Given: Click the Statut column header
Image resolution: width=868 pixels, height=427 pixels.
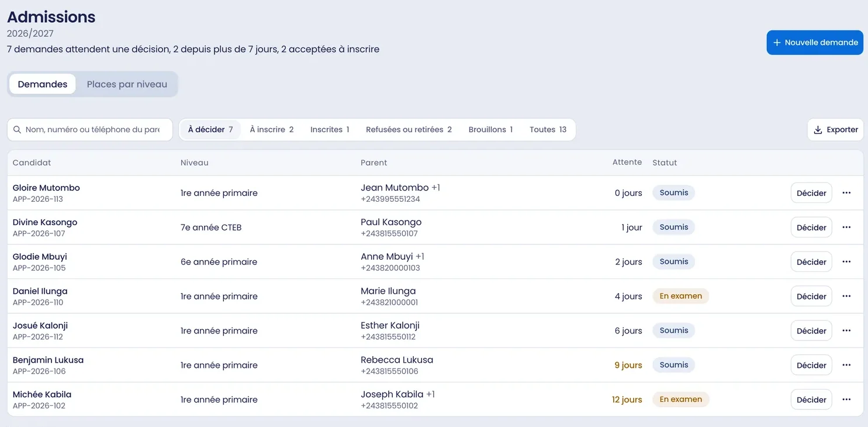Looking at the screenshot, I should click(665, 163).
